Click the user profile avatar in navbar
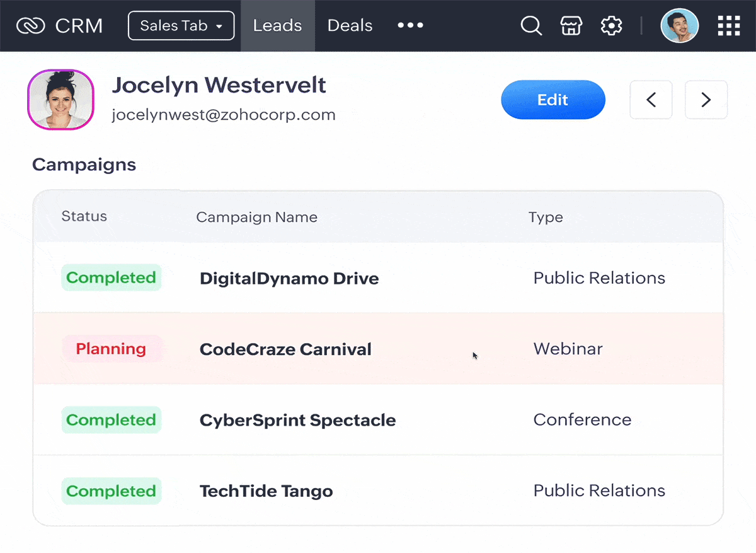The image size is (756, 553). click(679, 26)
